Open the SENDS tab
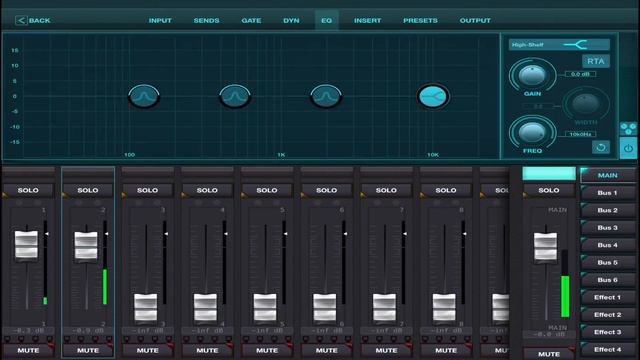The width and height of the screenshot is (640, 360). point(206,20)
